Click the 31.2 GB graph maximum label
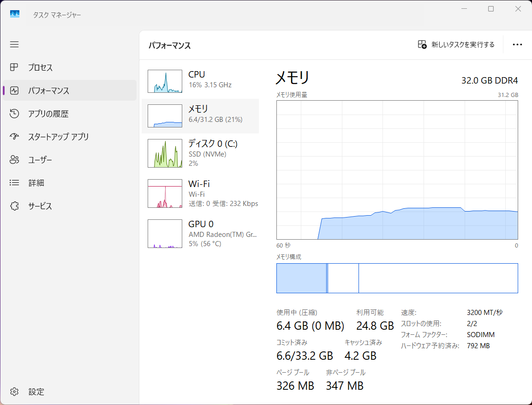Screen dimensions: 532x405 (508, 95)
